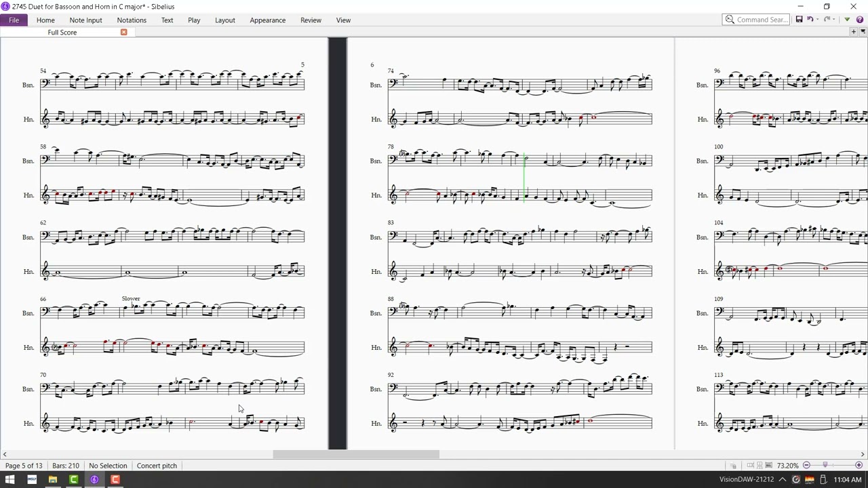Click purple Sibelius icon on taskbar

point(94,480)
